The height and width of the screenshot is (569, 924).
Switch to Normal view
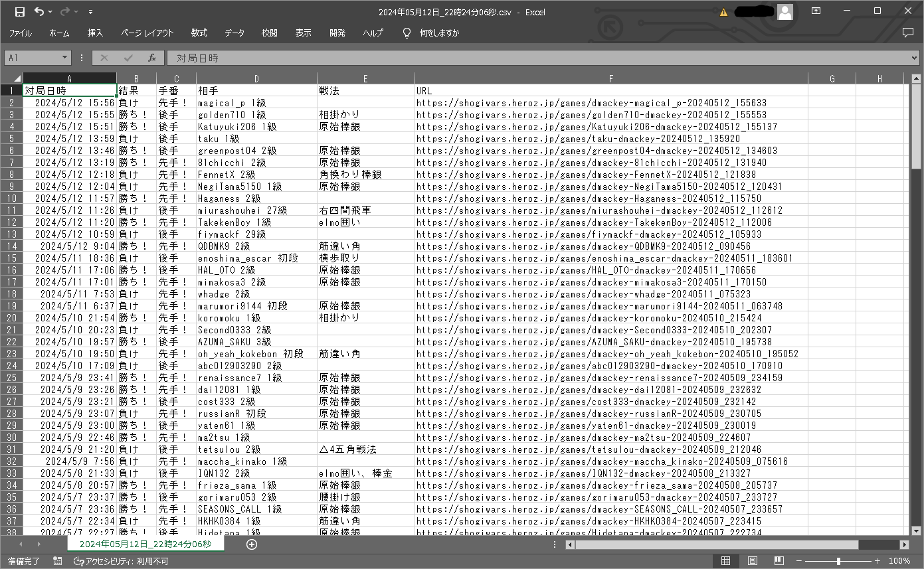click(x=725, y=561)
